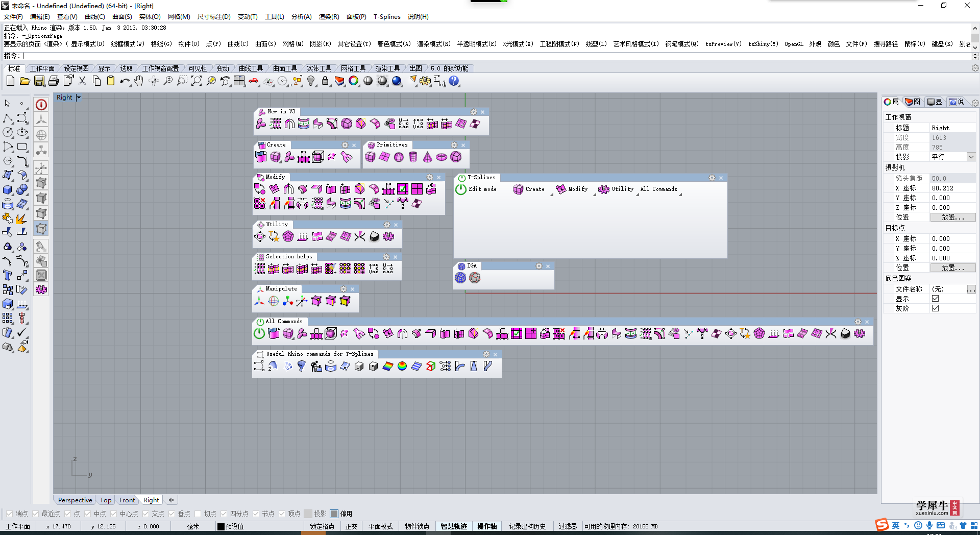Open the T-Splines menu
Viewport: 980px width, 535px height.
pyautogui.click(x=387, y=17)
